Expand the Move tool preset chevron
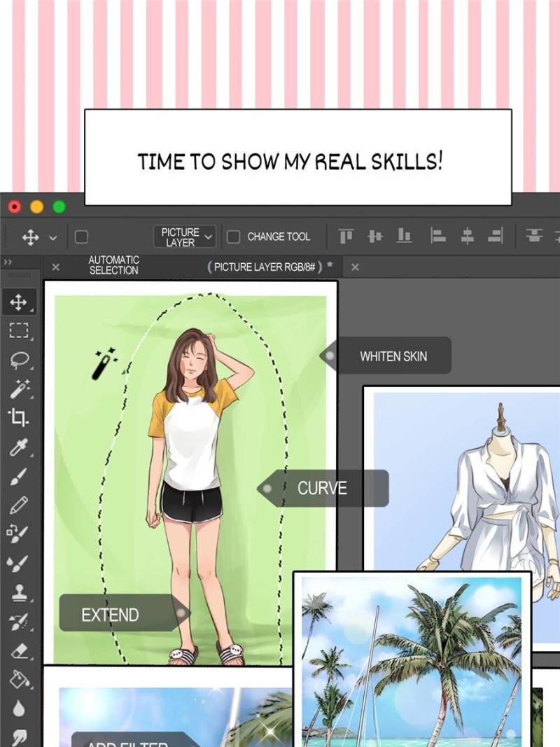Image resolution: width=560 pixels, height=747 pixels. point(52,238)
